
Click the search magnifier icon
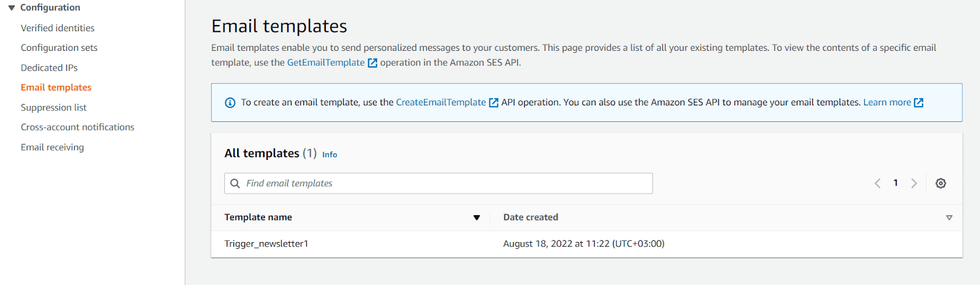click(235, 183)
